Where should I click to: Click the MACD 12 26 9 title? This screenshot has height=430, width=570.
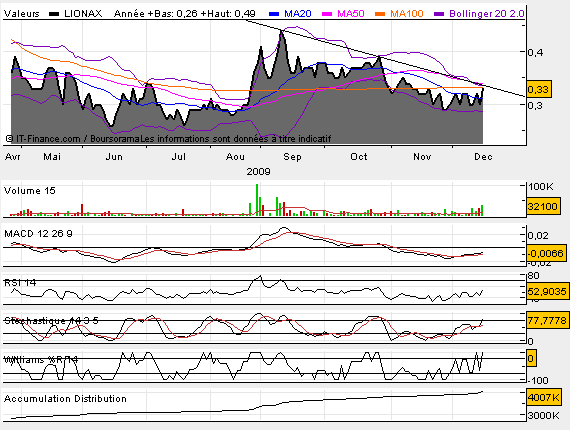pos(38,234)
